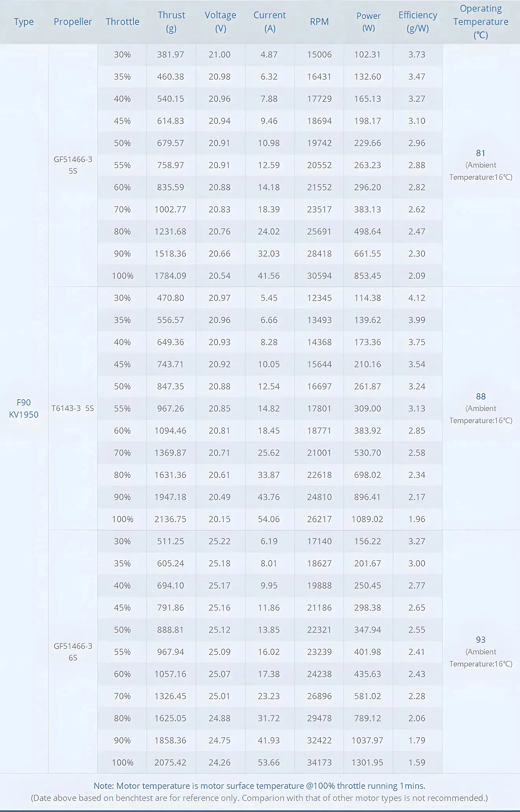Click the Propeller column header
520x812 pixels.
(x=73, y=22)
